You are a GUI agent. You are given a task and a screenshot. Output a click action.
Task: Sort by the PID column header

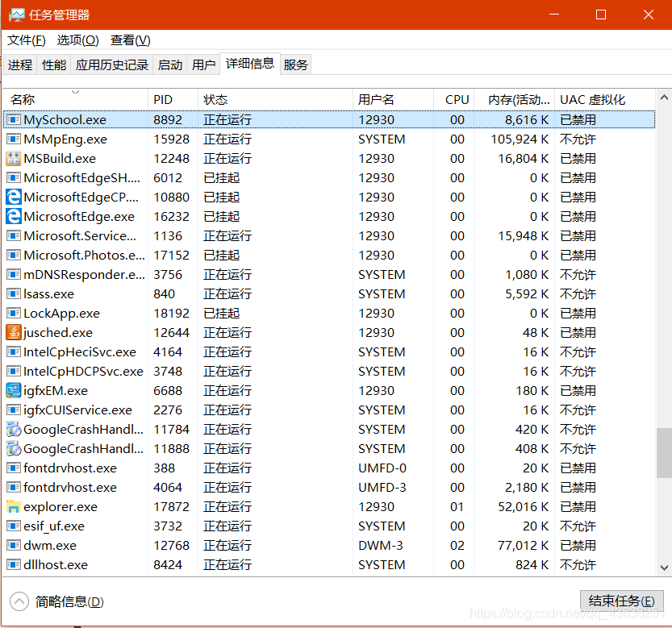pyautogui.click(x=173, y=99)
